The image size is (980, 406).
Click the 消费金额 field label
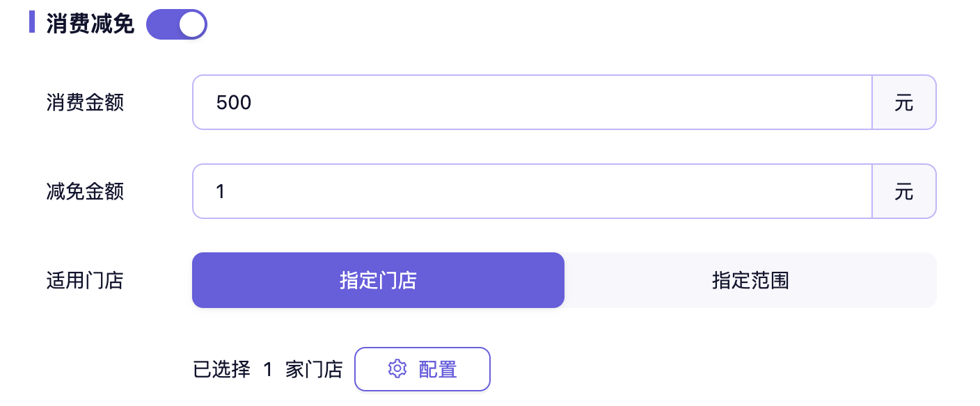click(85, 103)
